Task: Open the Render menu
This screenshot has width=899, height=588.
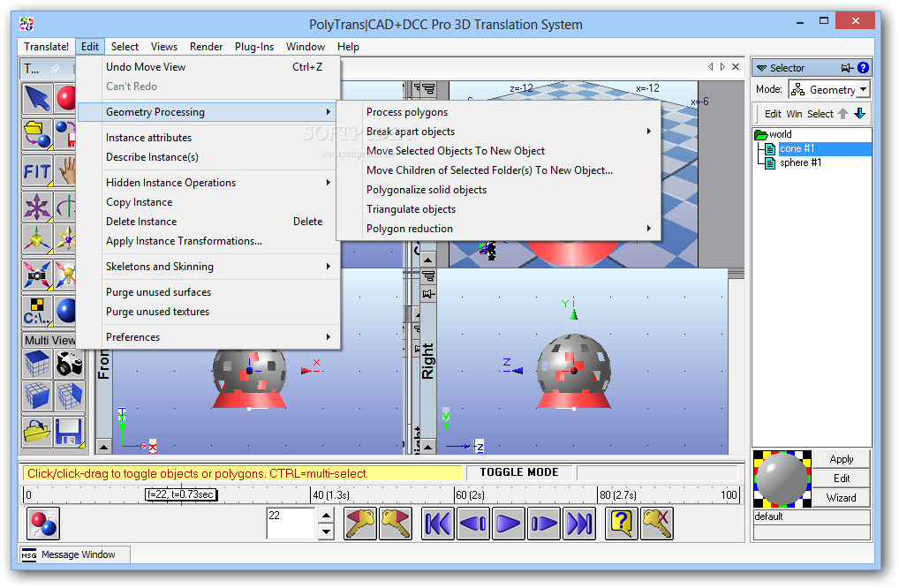Action: (x=206, y=47)
